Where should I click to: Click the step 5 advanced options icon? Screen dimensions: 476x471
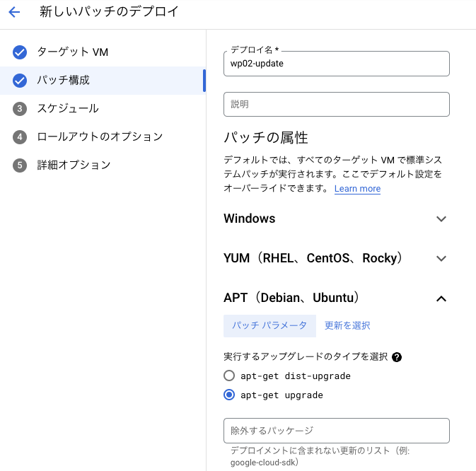click(x=20, y=165)
